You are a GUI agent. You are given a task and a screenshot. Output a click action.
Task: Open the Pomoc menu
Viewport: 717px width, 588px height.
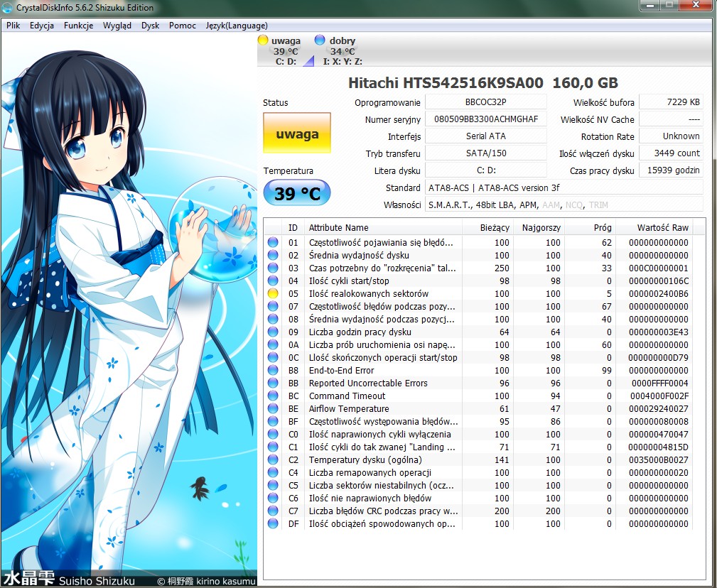pos(183,26)
